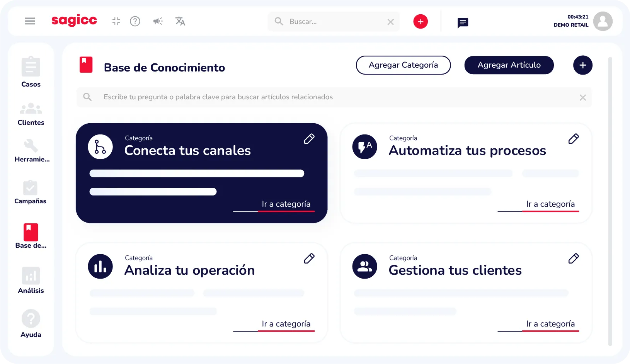Click the Agregar Artículo button
630x364 pixels.
[509, 65]
